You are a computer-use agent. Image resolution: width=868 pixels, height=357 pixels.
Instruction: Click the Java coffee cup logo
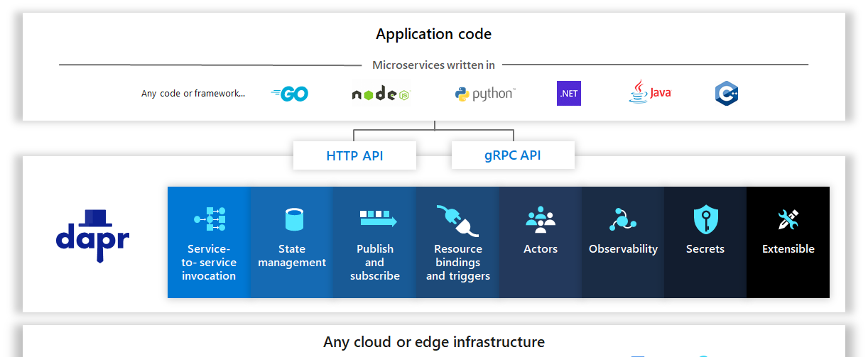click(650, 92)
